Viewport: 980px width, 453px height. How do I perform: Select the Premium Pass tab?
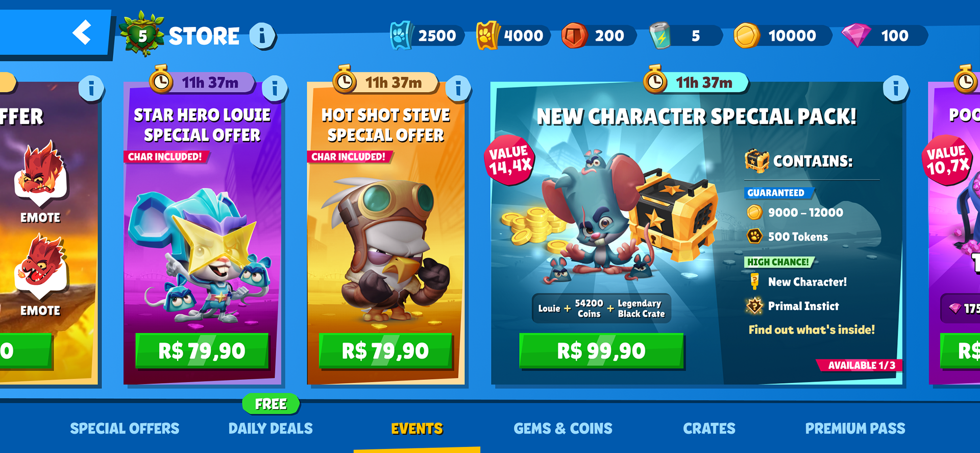tap(855, 428)
